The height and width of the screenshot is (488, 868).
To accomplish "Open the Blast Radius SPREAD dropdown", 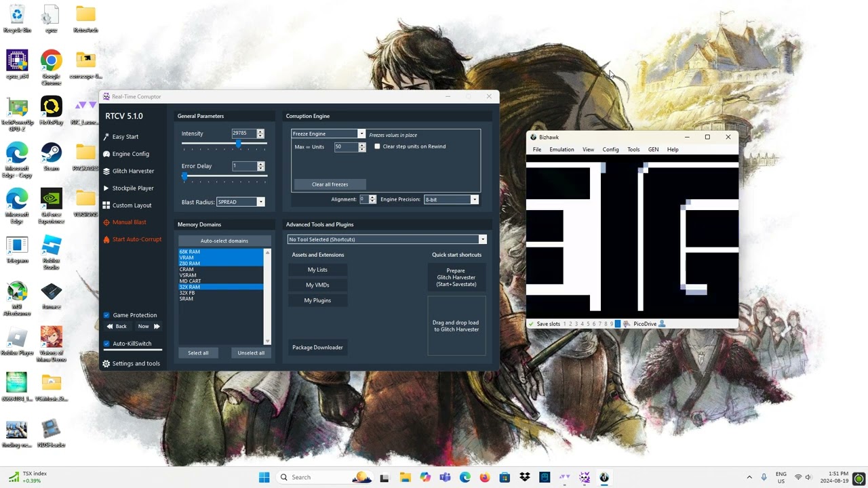I will 241,202.
